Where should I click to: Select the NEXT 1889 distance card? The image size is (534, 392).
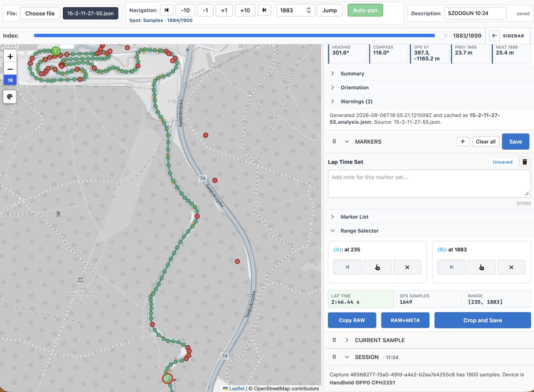511,53
